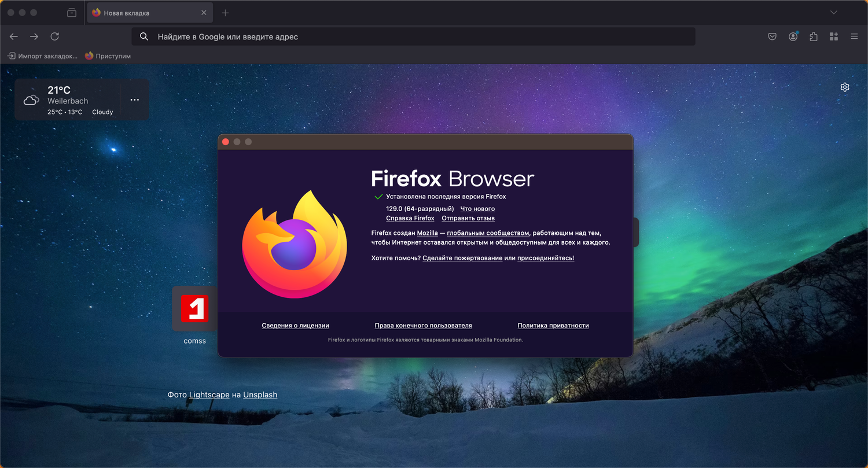This screenshot has height=468, width=868.
Task: Open the Что нового link
Action: (477, 209)
